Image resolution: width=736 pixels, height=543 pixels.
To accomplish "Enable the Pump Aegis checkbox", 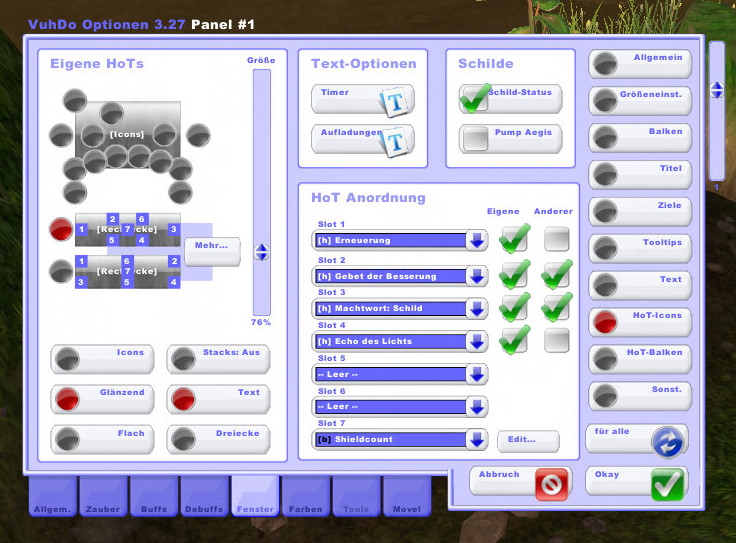I will pos(476,138).
